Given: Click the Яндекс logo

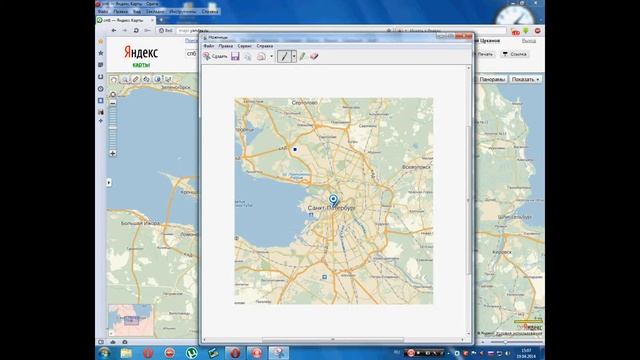Looking at the screenshot, I should (x=141, y=52).
